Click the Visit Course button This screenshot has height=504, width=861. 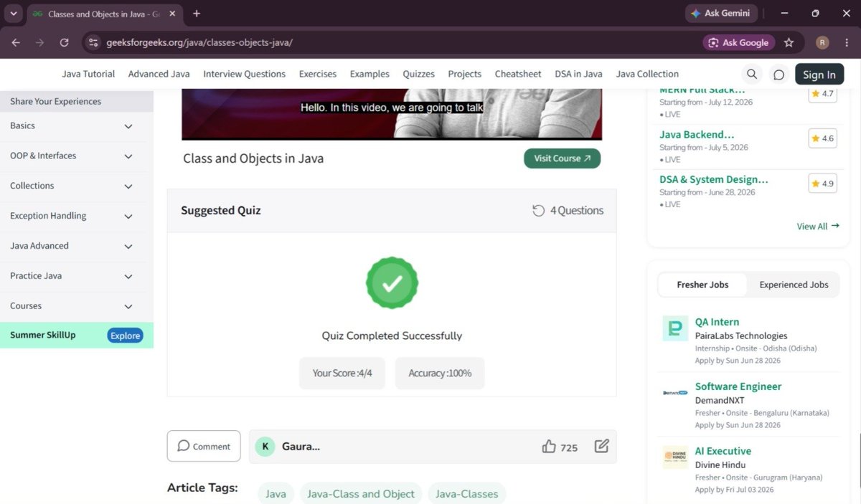[x=562, y=158]
